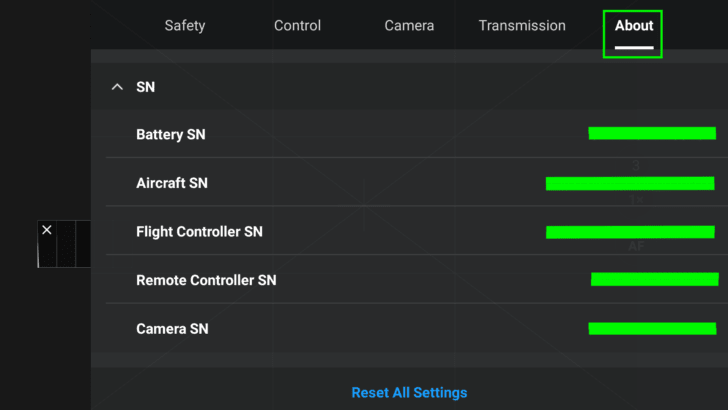The image size is (728, 410).
Task: Click the Aircraft SN serial value
Action: (630, 183)
